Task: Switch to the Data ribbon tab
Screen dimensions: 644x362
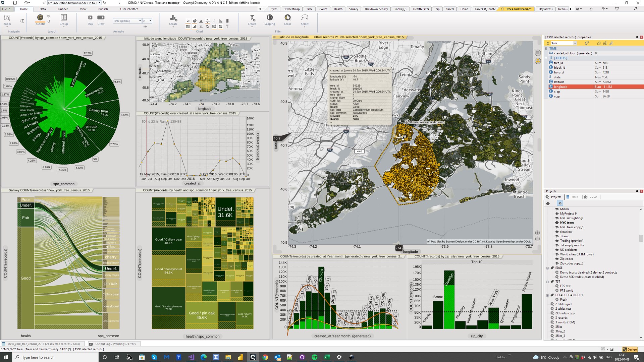Action: tap(43, 9)
